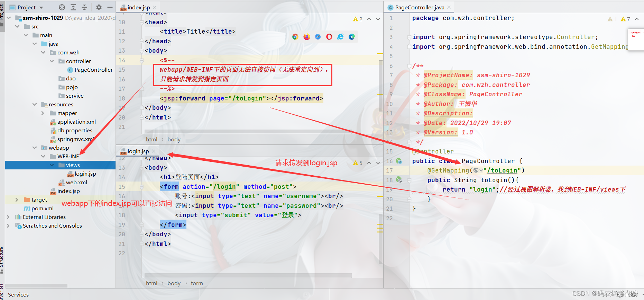Go to next highlighted error in index.jsp

pyautogui.click(x=378, y=19)
